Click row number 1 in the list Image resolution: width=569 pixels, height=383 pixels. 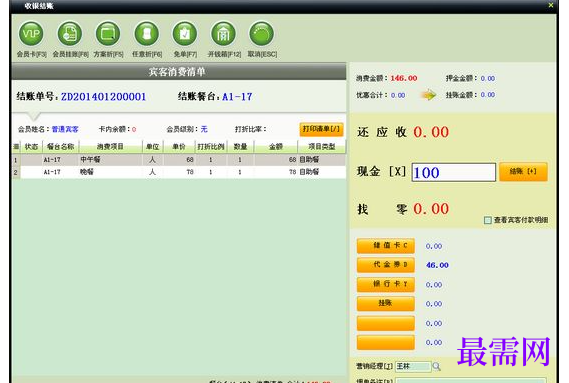point(16,160)
